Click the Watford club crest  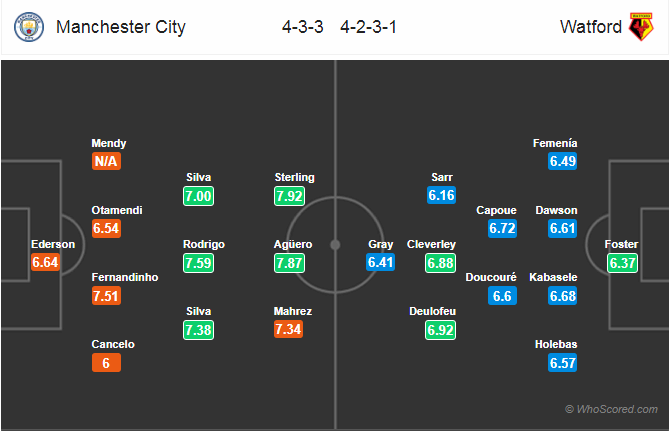click(641, 27)
